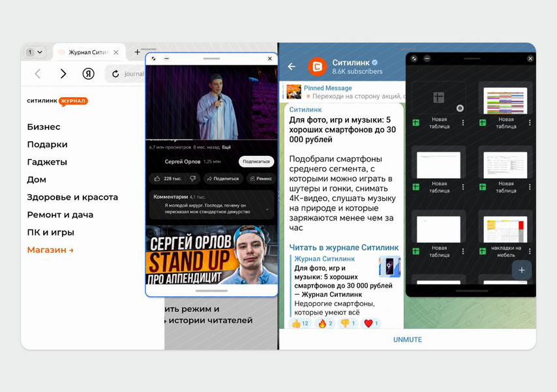Reload the page in Yandex Browser

click(115, 74)
